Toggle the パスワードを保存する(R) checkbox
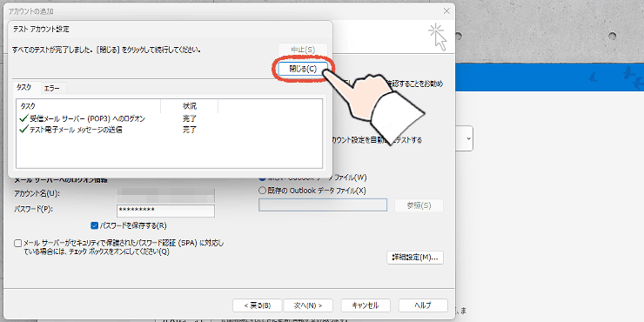This screenshot has width=644, height=322. (94, 225)
